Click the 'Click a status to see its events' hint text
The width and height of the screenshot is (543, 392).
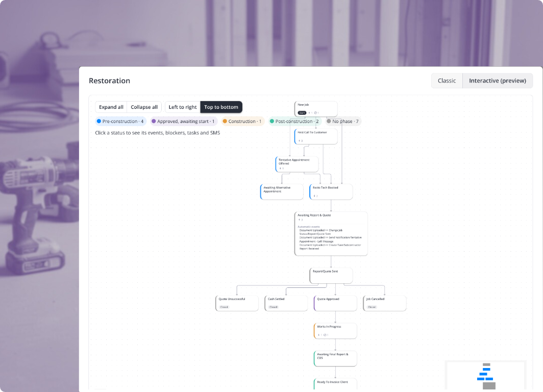pos(158,133)
